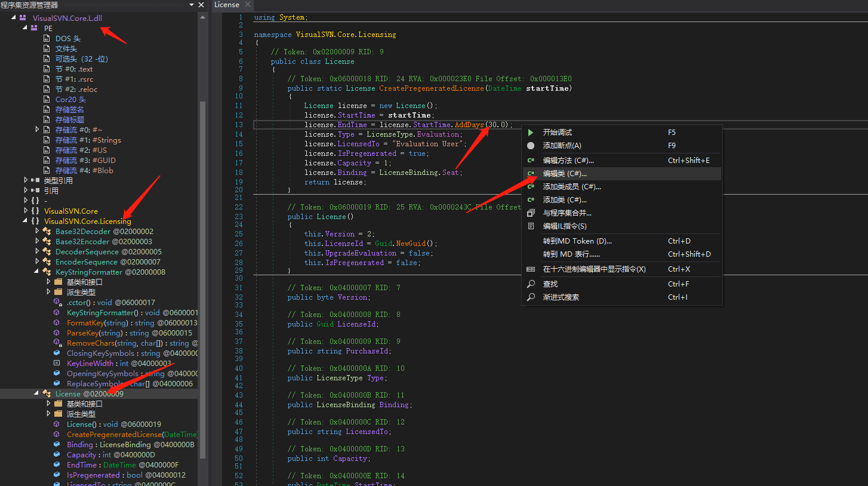Screen dimensions: 868x486
Task: Choose 转到 MD 表行...... entry
Action: (x=621, y=254)
